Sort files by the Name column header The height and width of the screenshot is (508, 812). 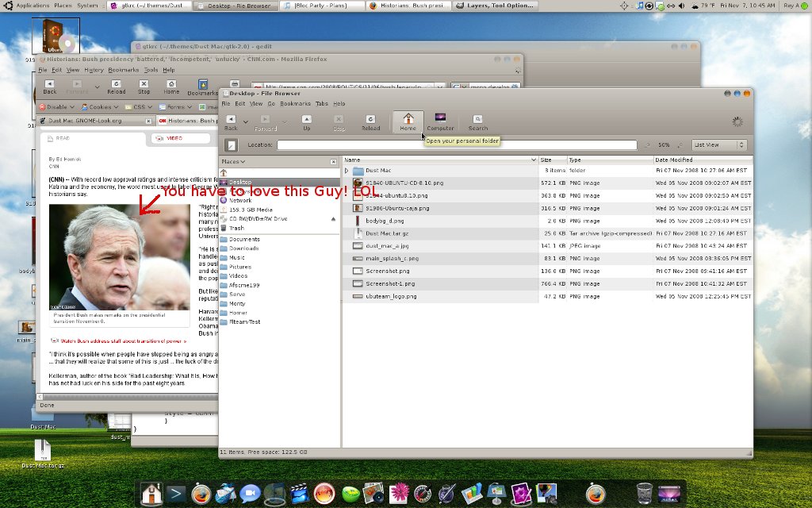click(440, 160)
